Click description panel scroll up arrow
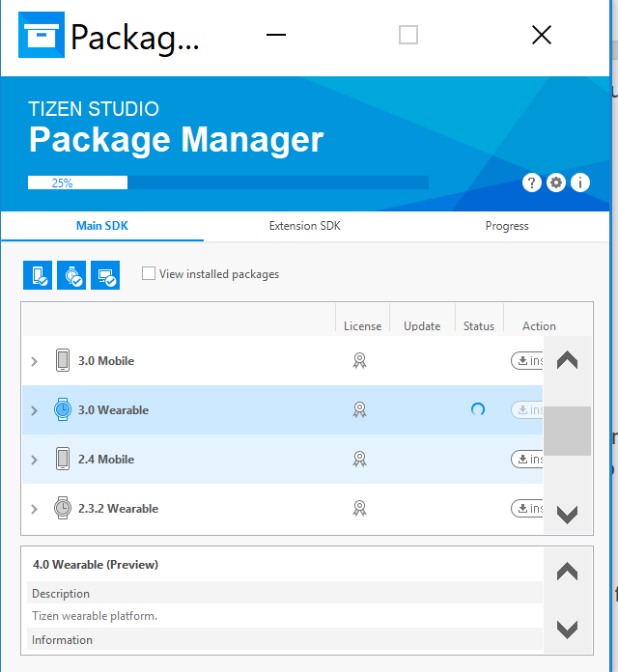Viewport: 618px width, 672px height. pos(568,572)
